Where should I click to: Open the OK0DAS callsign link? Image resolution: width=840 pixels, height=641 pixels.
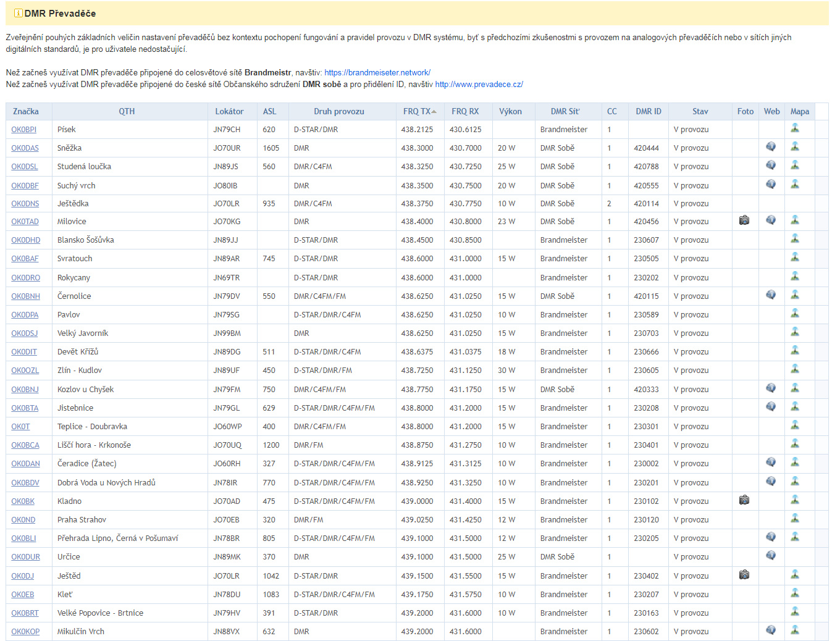pyautogui.click(x=25, y=148)
